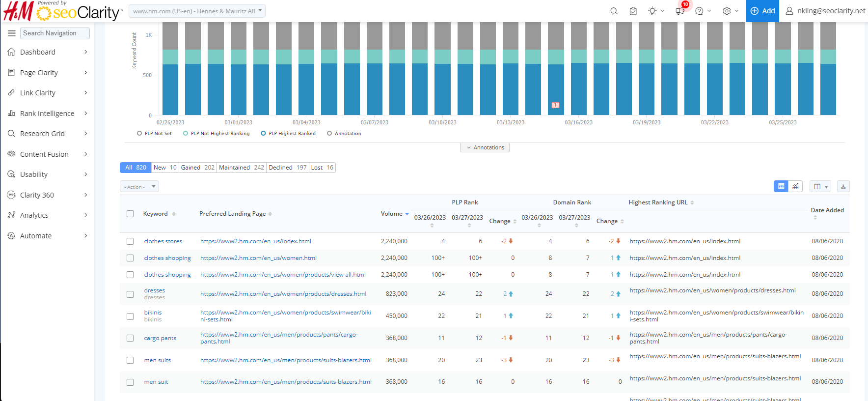Select the Gained 202 tab
This screenshot has width=868, height=401.
197,168
